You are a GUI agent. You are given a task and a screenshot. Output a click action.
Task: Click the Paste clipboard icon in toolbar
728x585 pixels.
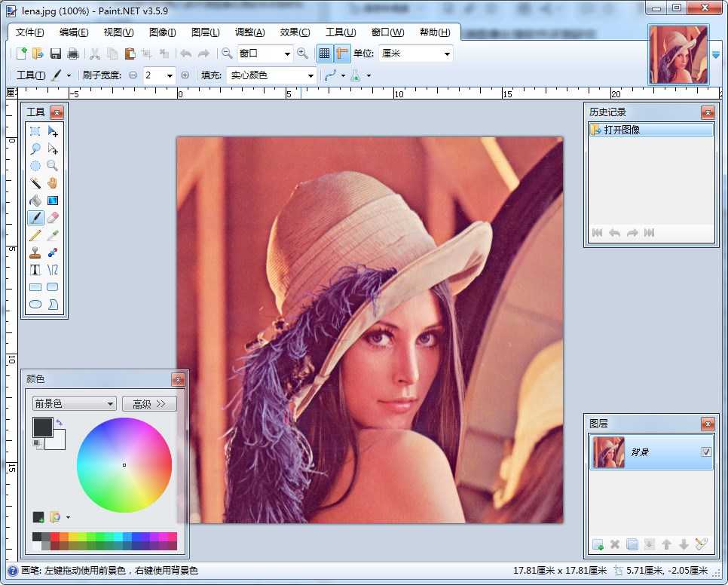tap(130, 54)
